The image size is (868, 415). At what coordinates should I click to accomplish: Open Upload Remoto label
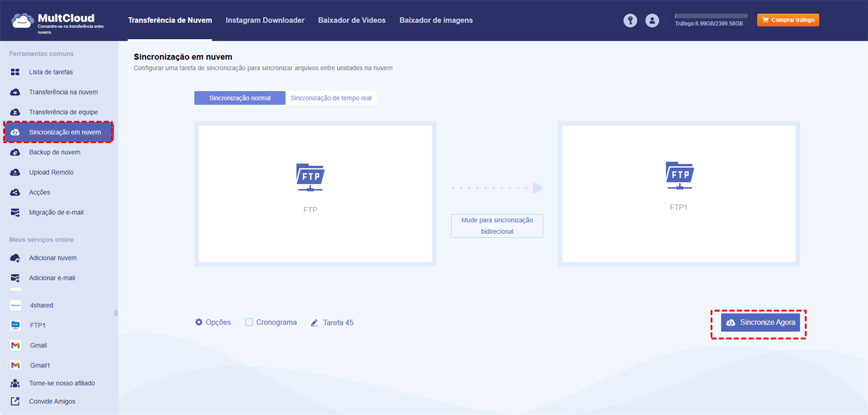(x=51, y=172)
